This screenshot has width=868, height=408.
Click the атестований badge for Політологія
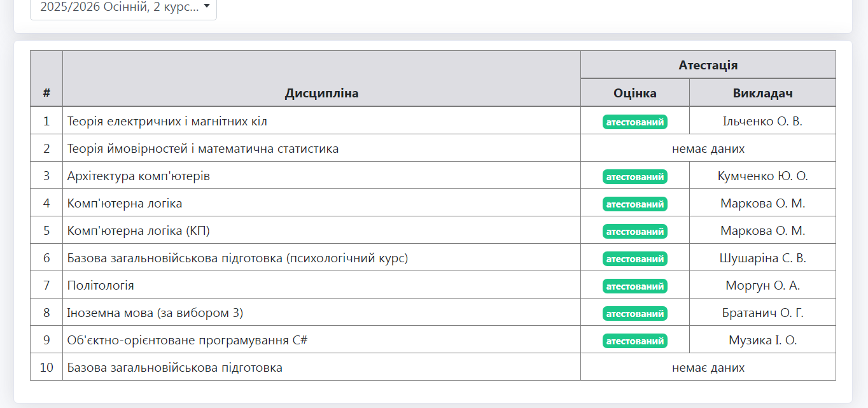pos(634,286)
